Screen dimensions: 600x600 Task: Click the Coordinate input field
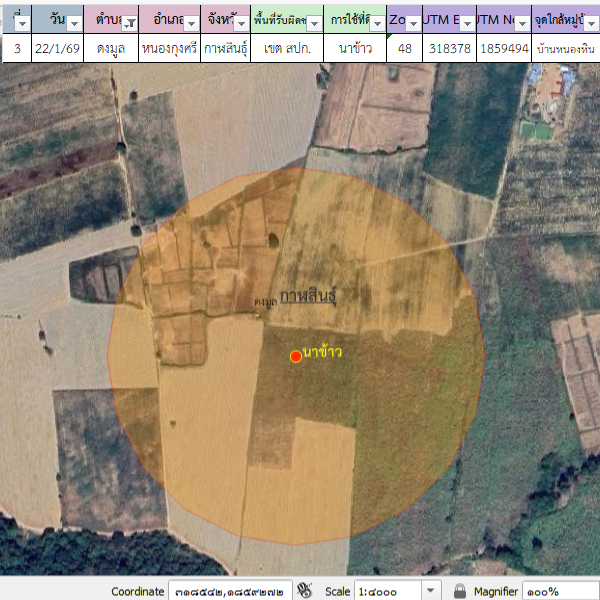(231, 591)
